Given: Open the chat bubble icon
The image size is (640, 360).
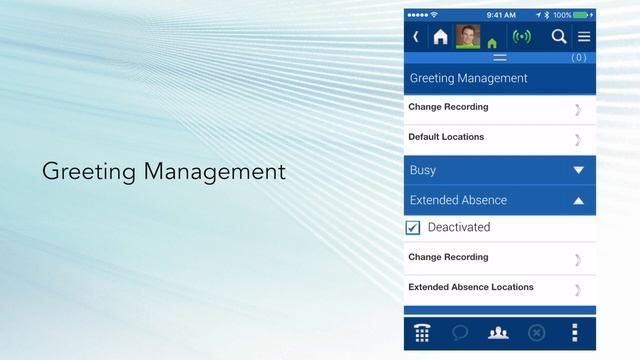Looking at the screenshot, I should [460, 333].
